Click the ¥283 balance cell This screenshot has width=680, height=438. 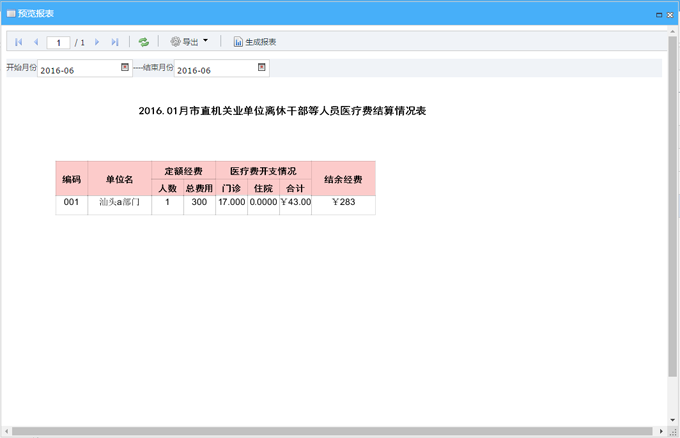(x=343, y=205)
